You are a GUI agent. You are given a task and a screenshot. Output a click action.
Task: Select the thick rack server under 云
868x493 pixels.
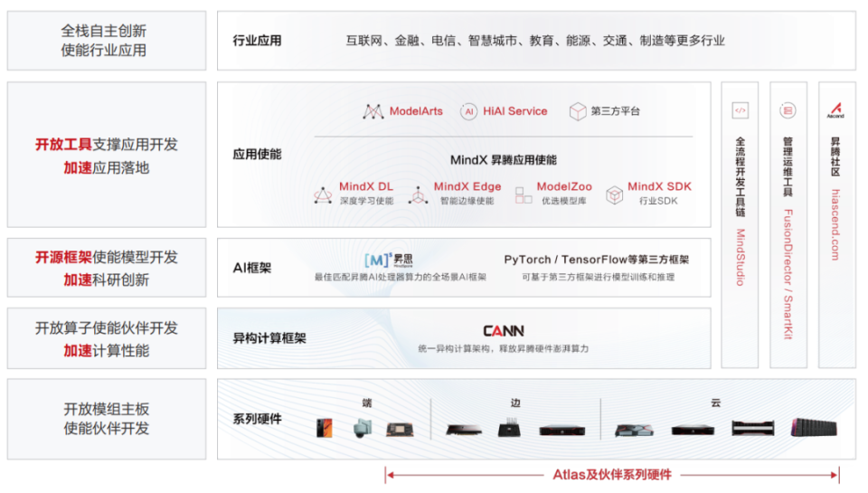[753, 428]
